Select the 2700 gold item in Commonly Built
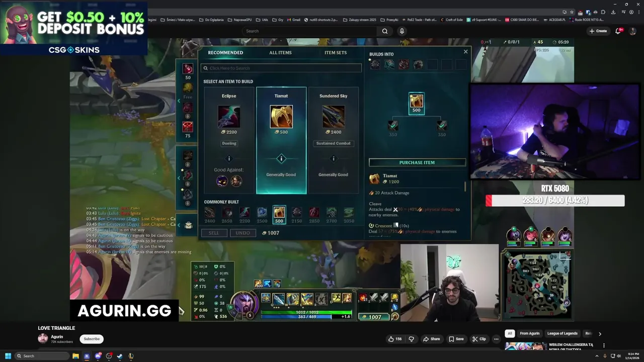 [332, 213]
